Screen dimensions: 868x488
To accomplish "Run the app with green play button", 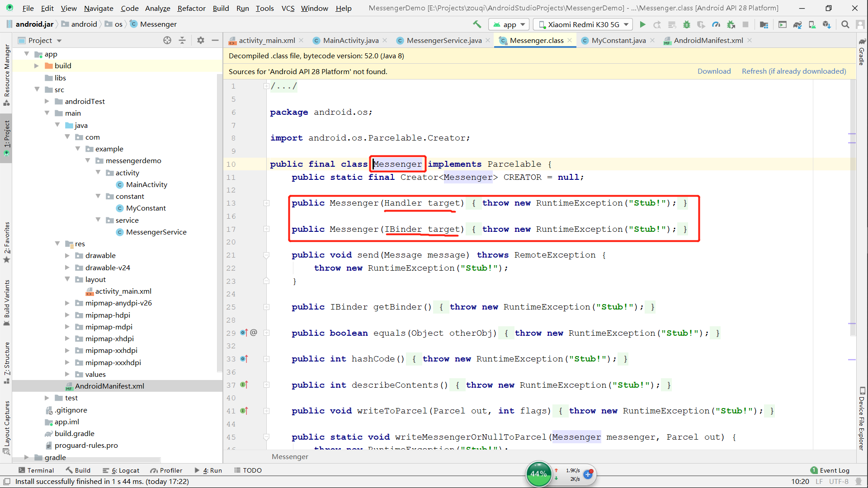I will 642,24.
